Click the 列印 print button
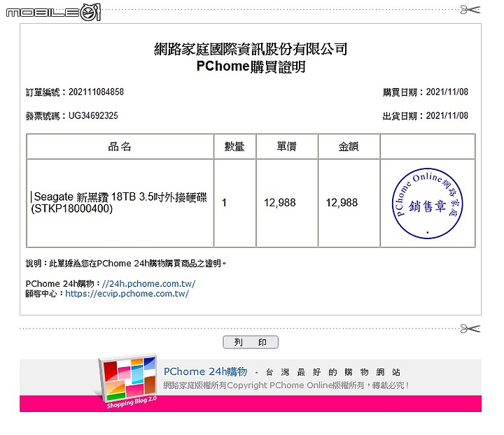This screenshot has width=504, height=435. pyautogui.click(x=251, y=342)
